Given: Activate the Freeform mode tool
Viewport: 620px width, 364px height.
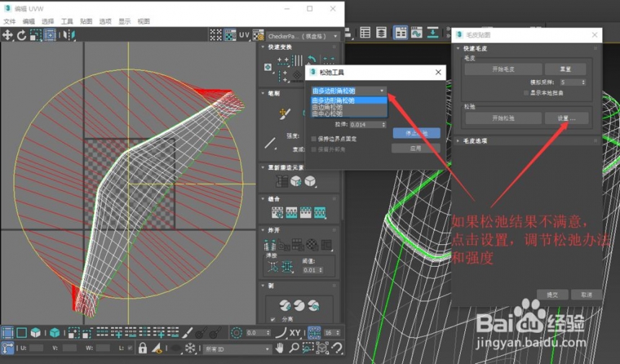Looking at the screenshot, I should pos(50,35).
